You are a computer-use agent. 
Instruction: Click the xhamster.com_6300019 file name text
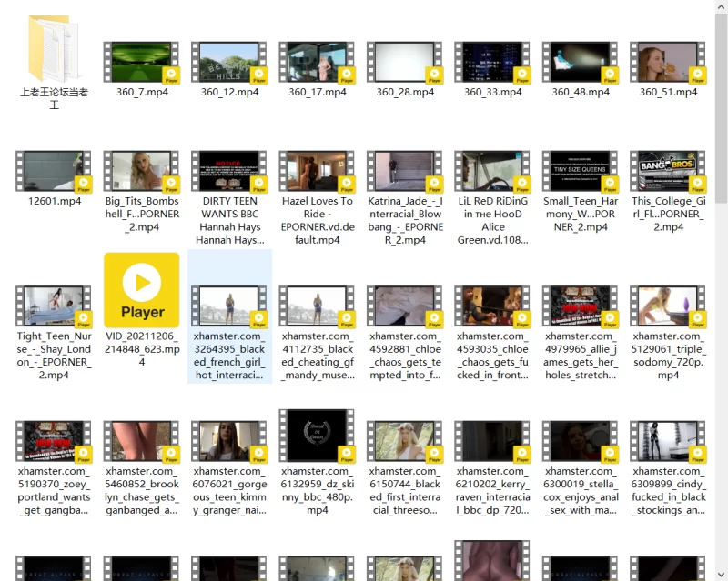[581, 490]
